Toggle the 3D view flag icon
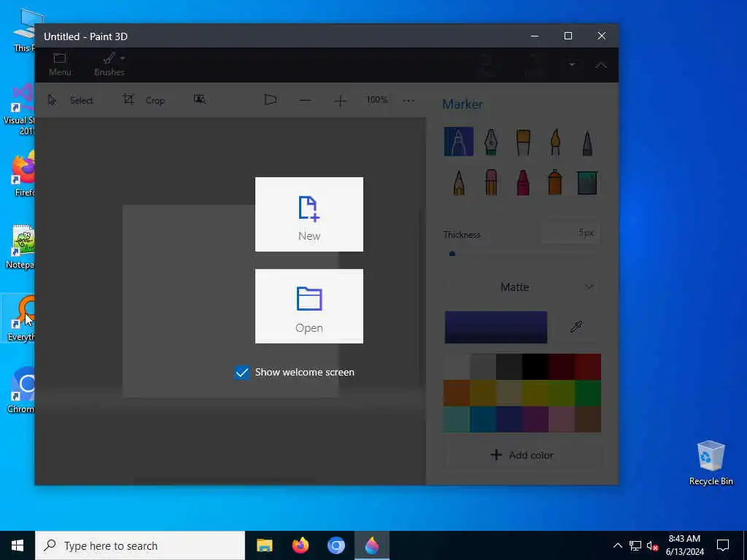This screenshot has width=747, height=560. (x=271, y=100)
